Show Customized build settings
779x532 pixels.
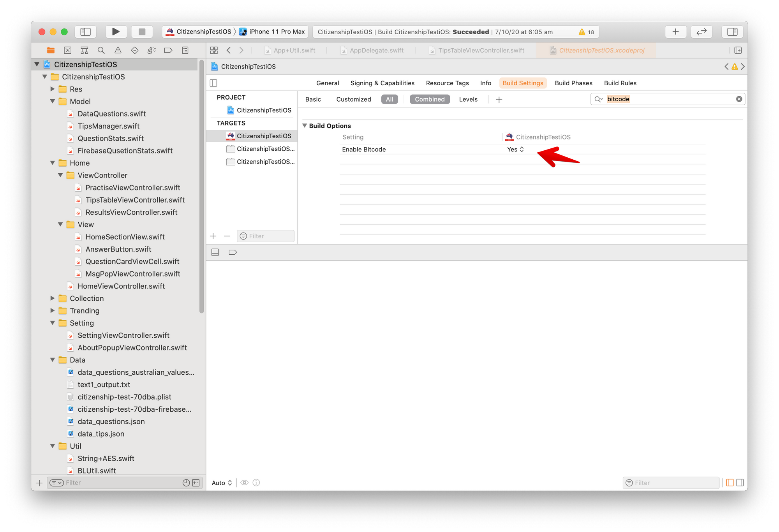(x=353, y=99)
